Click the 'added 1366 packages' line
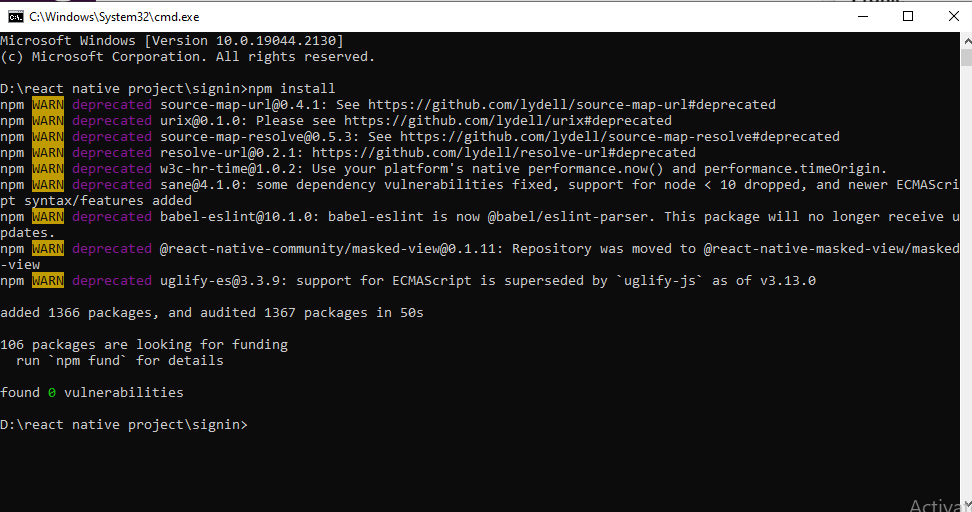Image resolution: width=972 pixels, height=512 pixels. pos(211,312)
